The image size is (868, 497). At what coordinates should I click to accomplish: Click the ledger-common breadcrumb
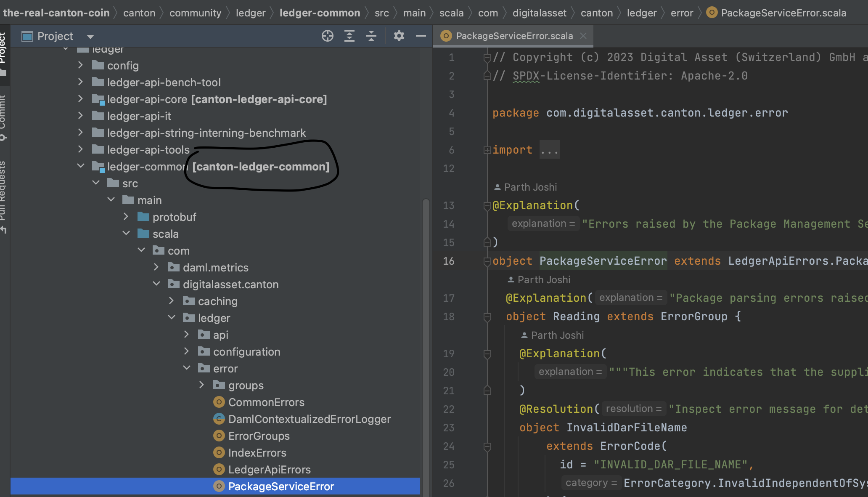pos(320,13)
